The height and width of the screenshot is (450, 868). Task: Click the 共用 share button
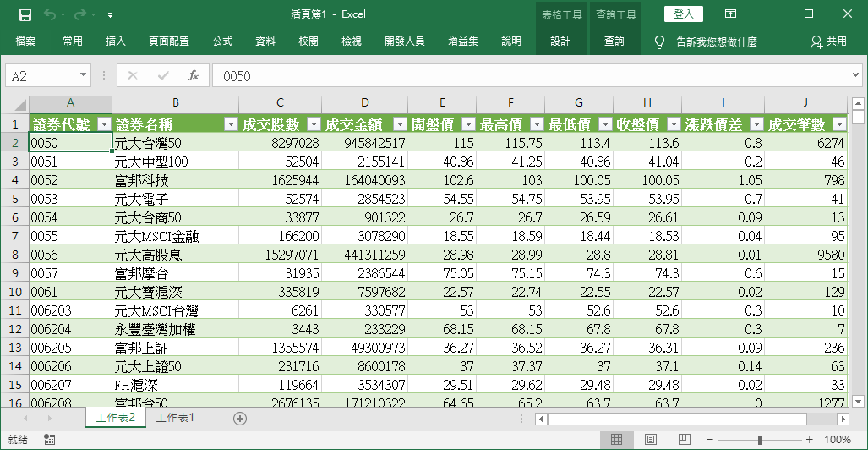(x=829, y=41)
